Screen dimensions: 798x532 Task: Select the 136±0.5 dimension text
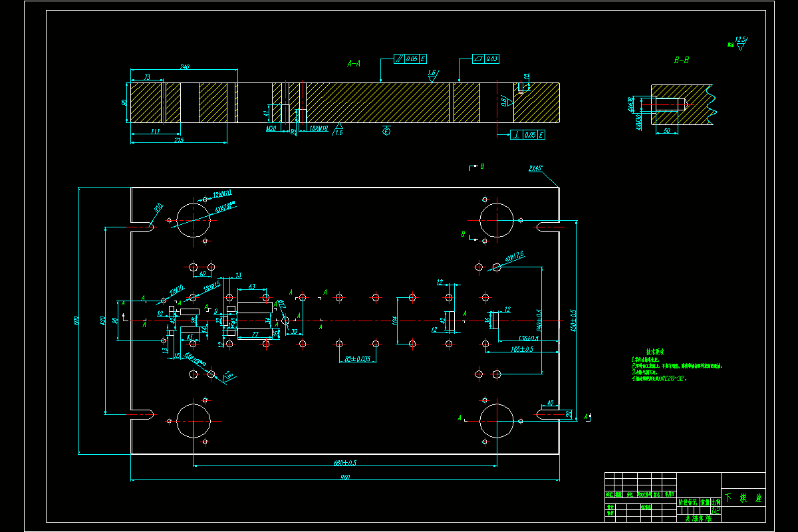click(x=528, y=338)
